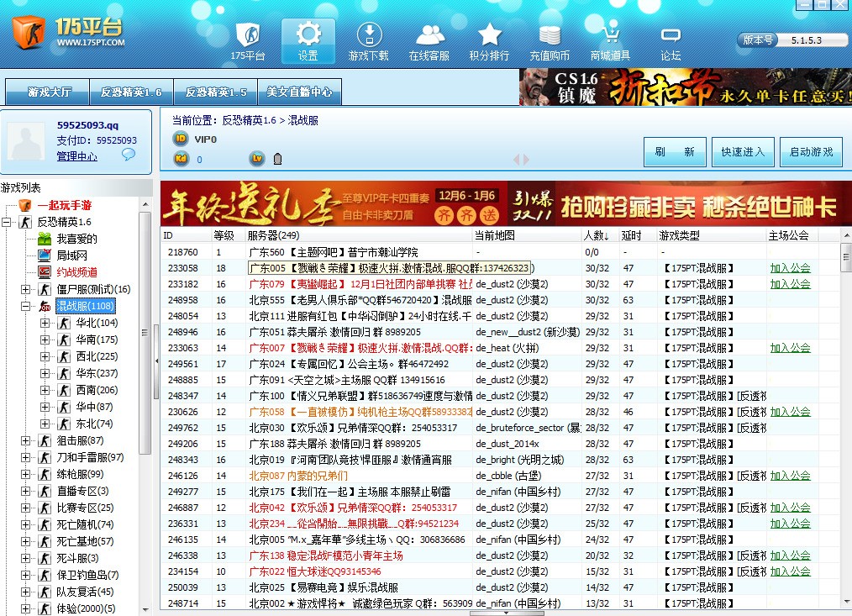Select 华北(104) region node
Image resolution: width=852 pixels, height=616 pixels.
(x=97, y=323)
